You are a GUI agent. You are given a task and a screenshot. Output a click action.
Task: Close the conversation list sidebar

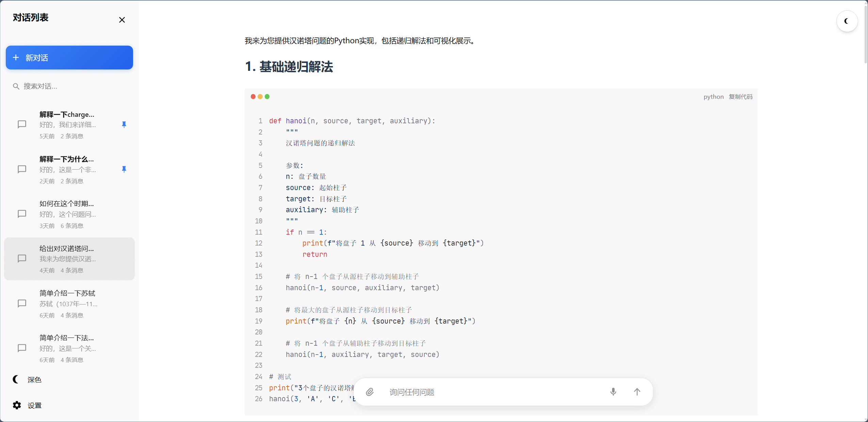[122, 20]
